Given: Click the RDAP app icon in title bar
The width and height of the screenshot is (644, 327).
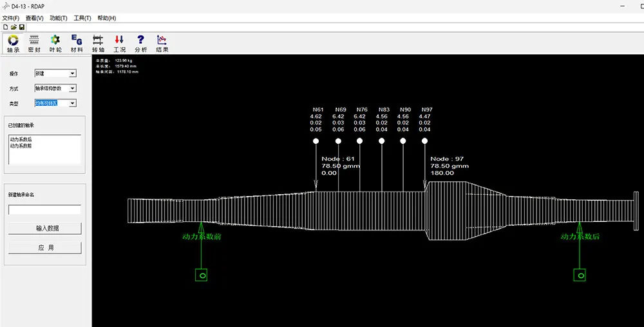Looking at the screenshot, I should (x=6, y=6).
